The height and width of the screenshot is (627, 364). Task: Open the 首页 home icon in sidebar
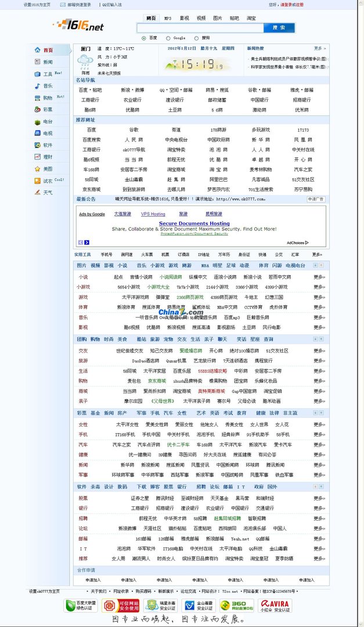(x=37, y=50)
